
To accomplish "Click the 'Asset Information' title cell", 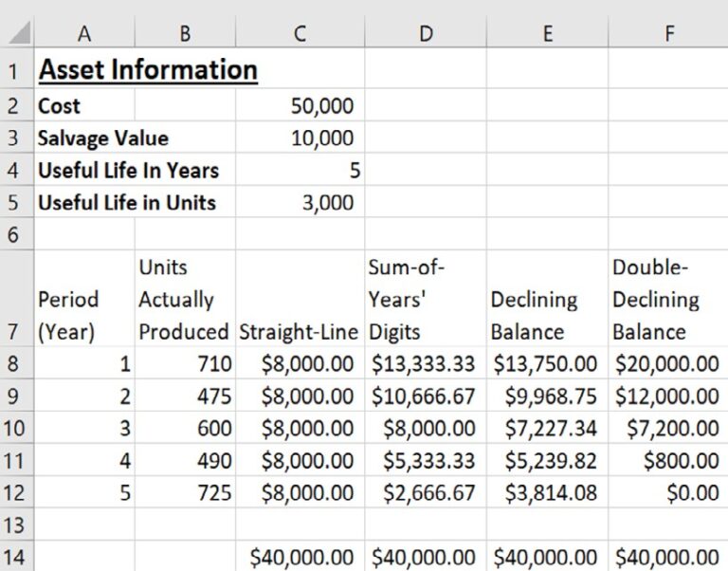I will point(148,69).
